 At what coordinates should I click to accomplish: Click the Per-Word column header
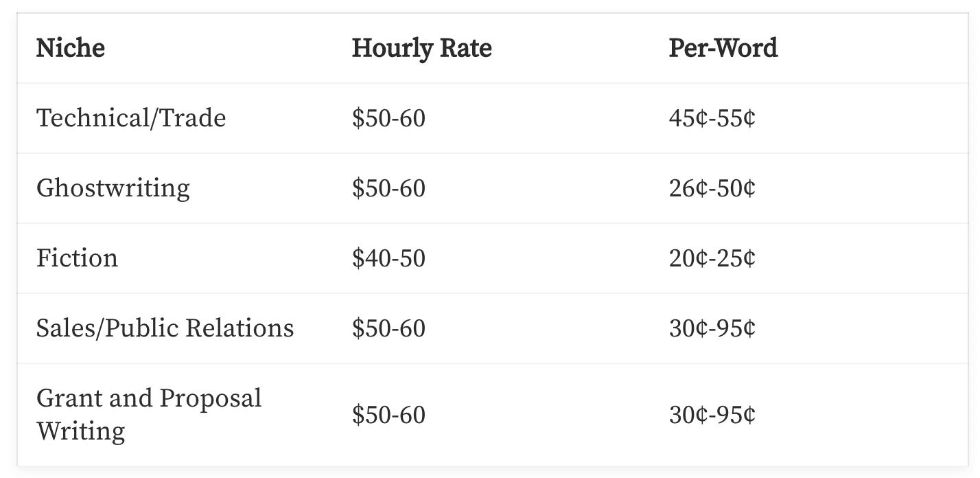(x=723, y=49)
